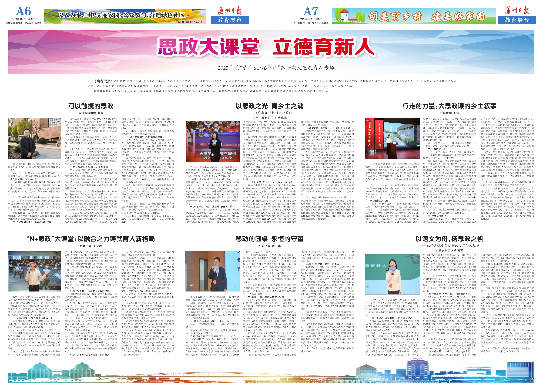
Task: Click subheading 二、文化传承:赓续乡土文脉
Action: point(270,182)
